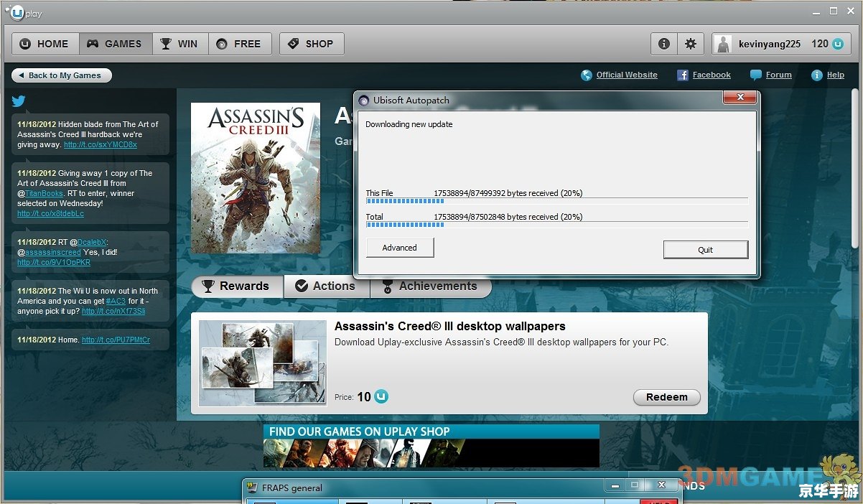Close the Ubisoft Autopatch dialog

click(x=739, y=98)
